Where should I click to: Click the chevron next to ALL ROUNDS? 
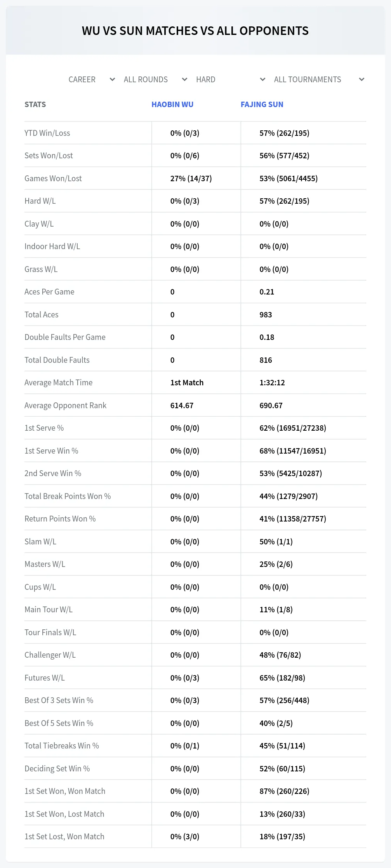(x=185, y=80)
